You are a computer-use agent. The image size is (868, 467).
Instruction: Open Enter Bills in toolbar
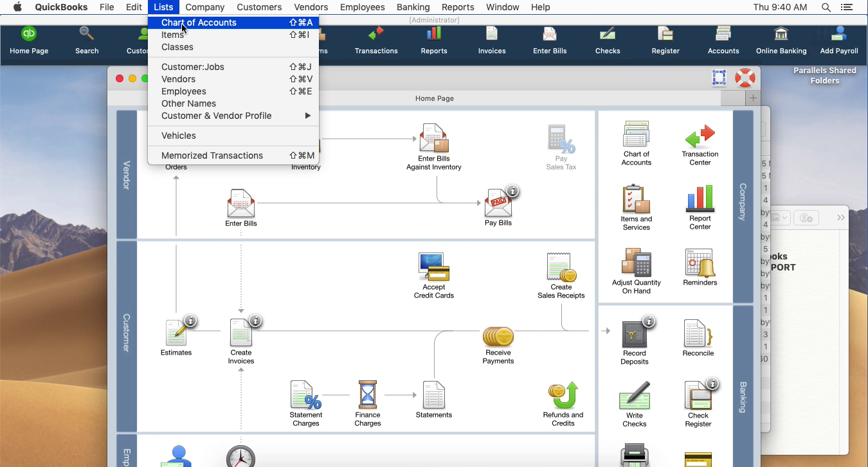550,40
